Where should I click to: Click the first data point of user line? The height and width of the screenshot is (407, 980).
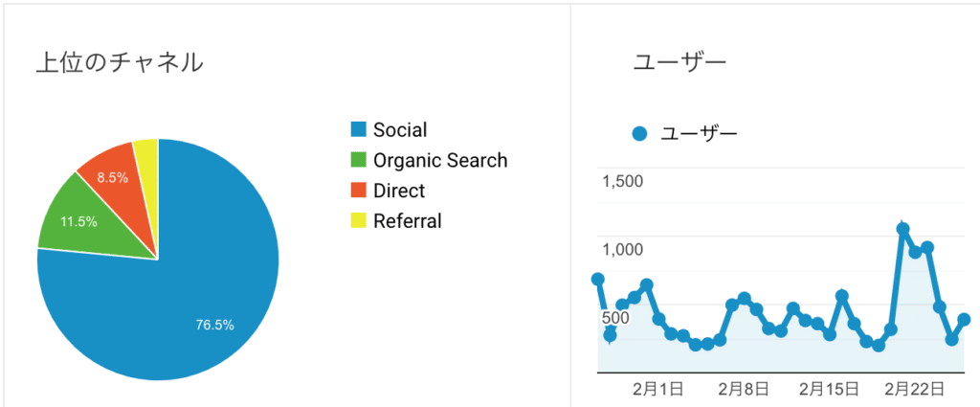tap(598, 279)
